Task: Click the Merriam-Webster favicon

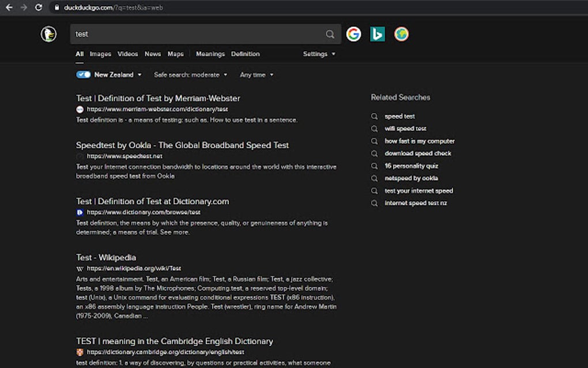Action: pos(80,110)
